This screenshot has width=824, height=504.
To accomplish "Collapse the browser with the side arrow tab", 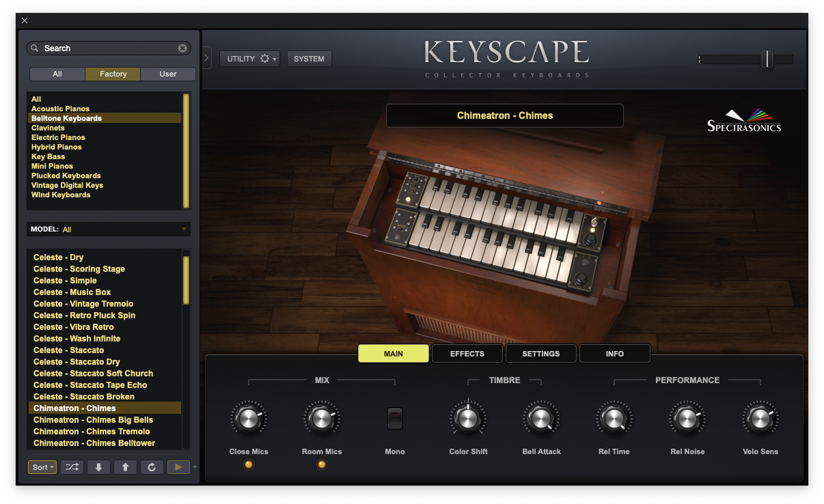I will pos(207,58).
